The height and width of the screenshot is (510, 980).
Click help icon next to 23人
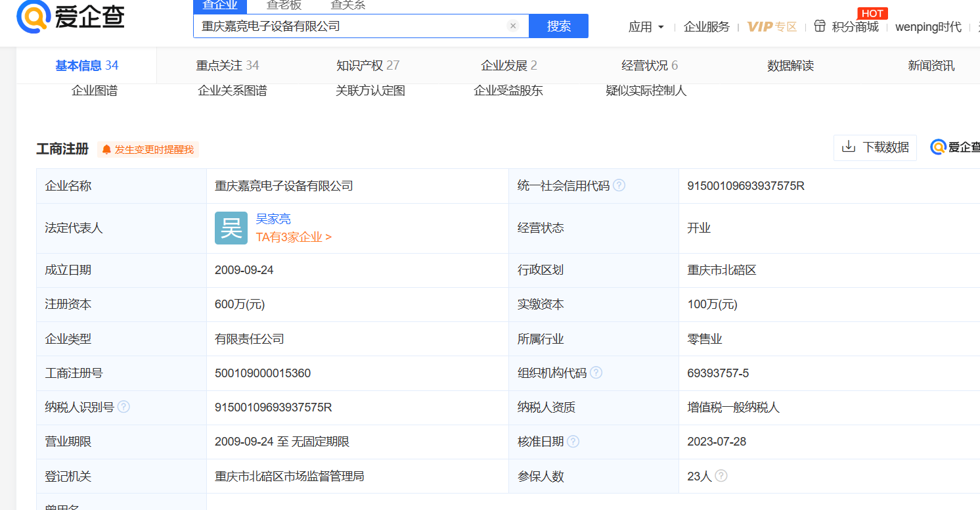(x=721, y=475)
